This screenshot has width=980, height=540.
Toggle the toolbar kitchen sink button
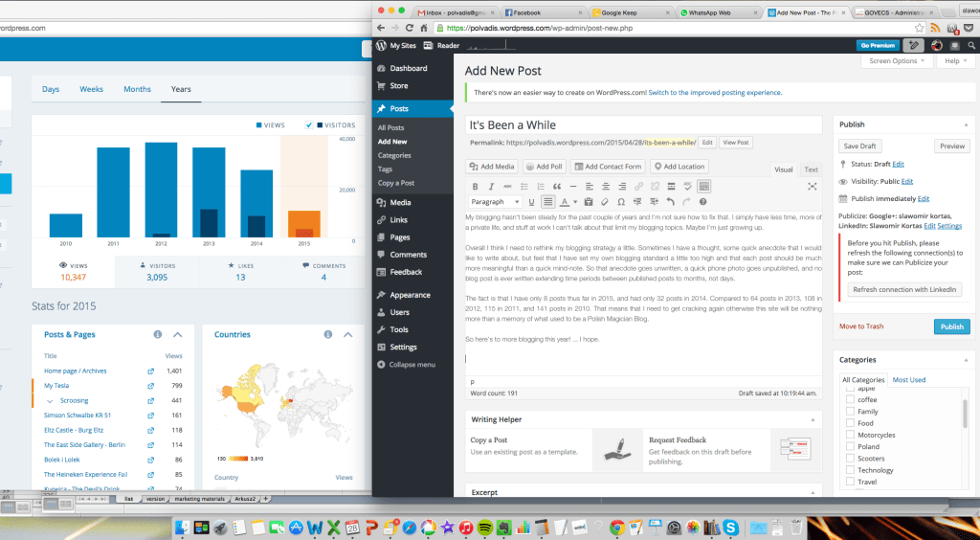pos(703,187)
